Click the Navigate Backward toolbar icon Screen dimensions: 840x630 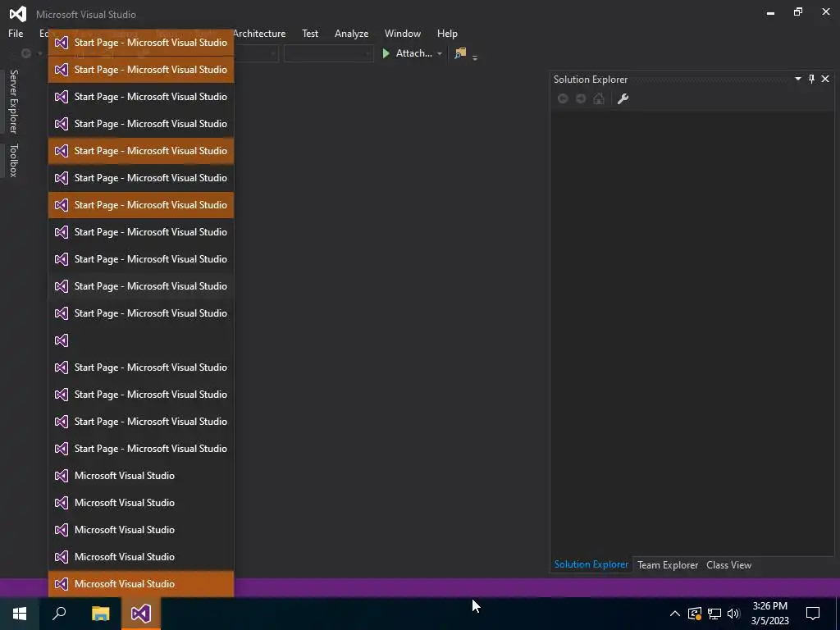pos(25,53)
